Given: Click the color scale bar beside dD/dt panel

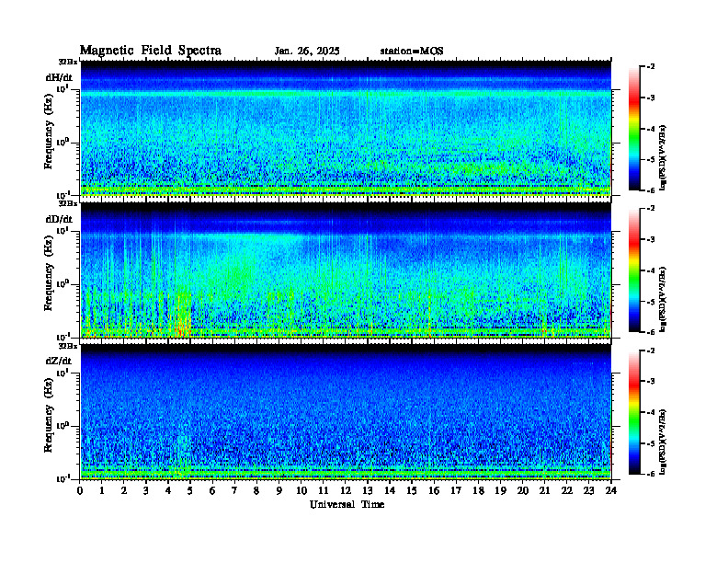Looking at the screenshot, I should pos(634,270).
